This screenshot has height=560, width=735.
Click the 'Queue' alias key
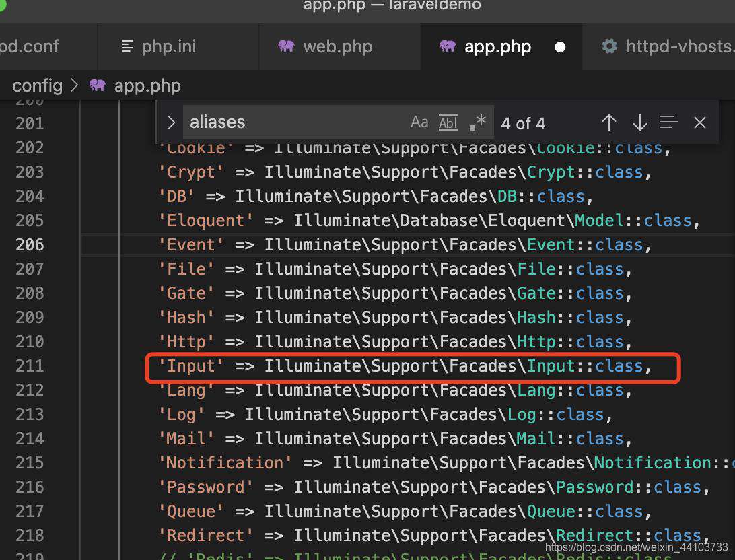(x=191, y=512)
